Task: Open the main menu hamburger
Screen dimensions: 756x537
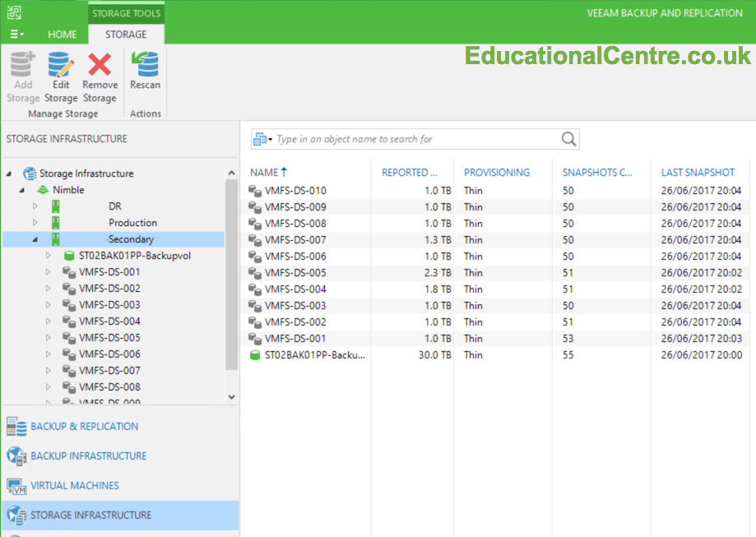Action: [x=16, y=35]
